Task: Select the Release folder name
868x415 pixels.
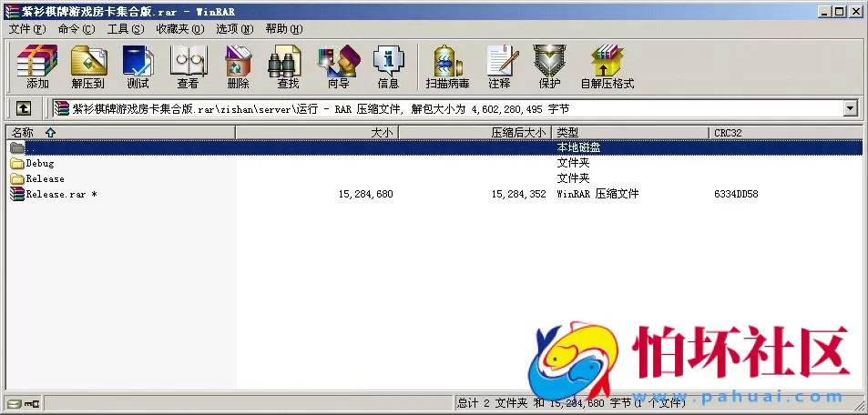Action: tap(45, 178)
